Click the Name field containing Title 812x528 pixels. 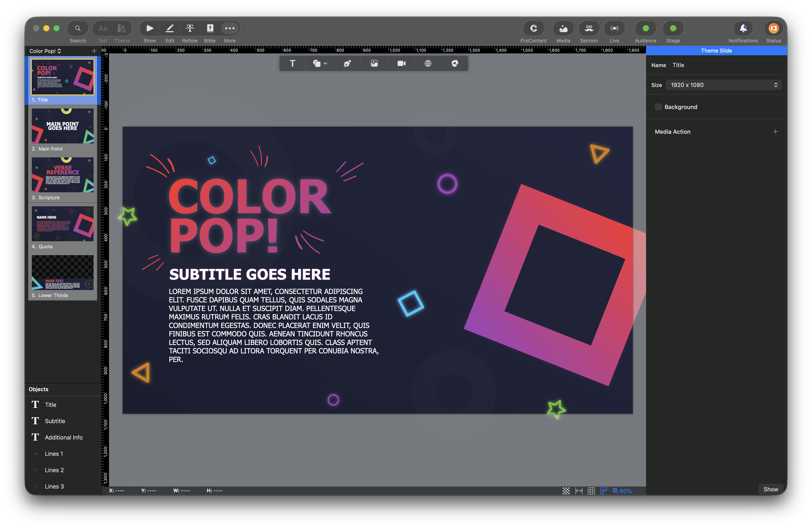tap(725, 65)
